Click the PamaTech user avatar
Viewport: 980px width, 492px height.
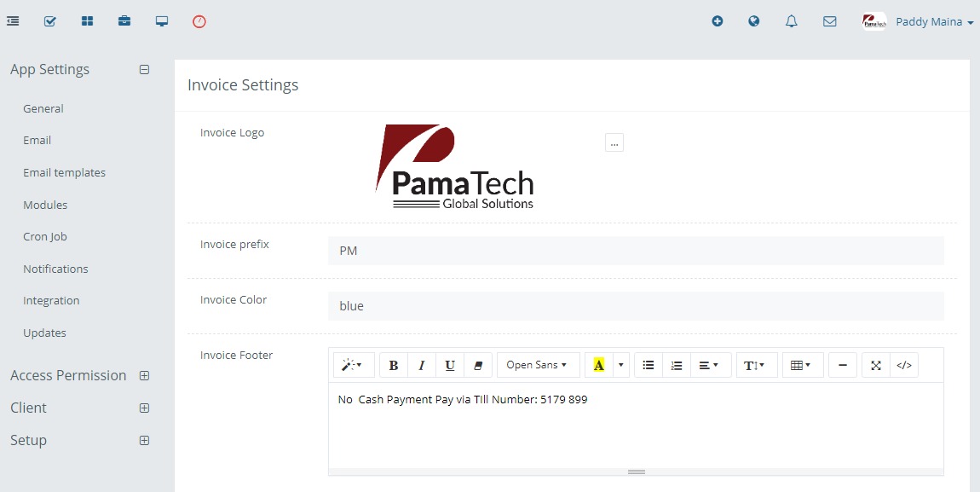coord(874,21)
